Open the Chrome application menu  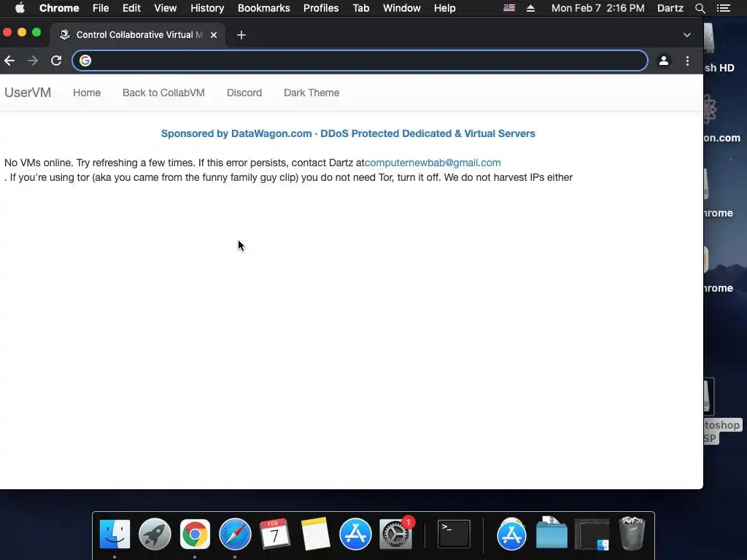tap(59, 8)
